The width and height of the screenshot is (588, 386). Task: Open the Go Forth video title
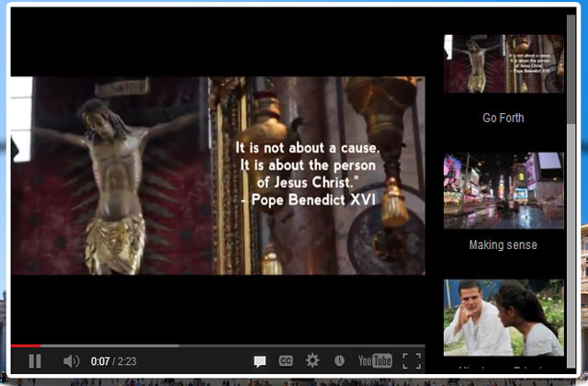pyautogui.click(x=503, y=118)
